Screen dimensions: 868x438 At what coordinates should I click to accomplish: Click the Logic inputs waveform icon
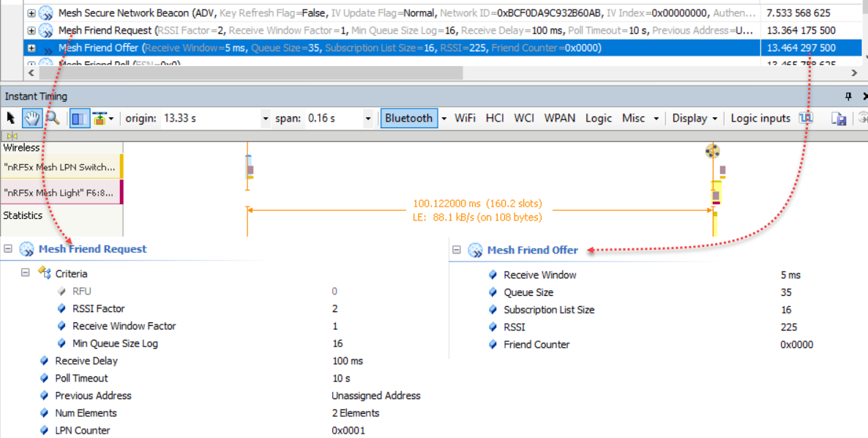(x=806, y=119)
